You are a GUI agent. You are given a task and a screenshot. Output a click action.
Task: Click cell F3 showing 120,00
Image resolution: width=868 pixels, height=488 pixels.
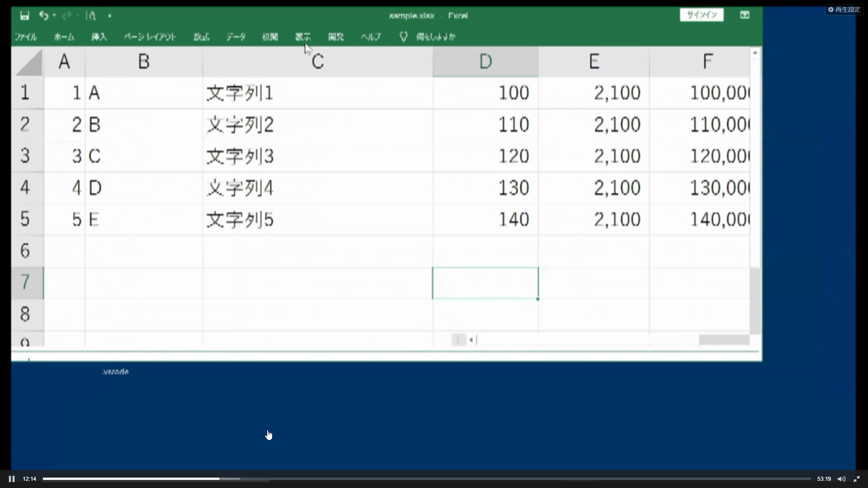(700, 156)
